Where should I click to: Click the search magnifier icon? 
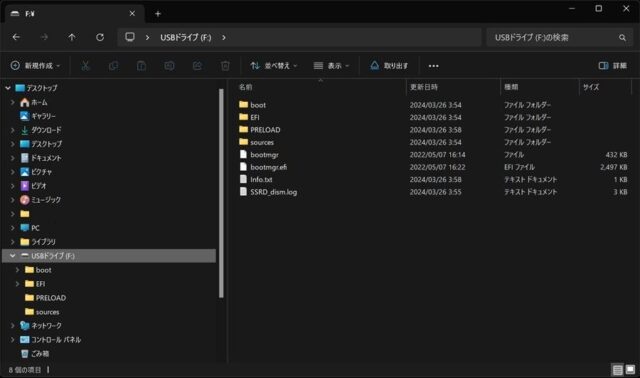pos(622,38)
